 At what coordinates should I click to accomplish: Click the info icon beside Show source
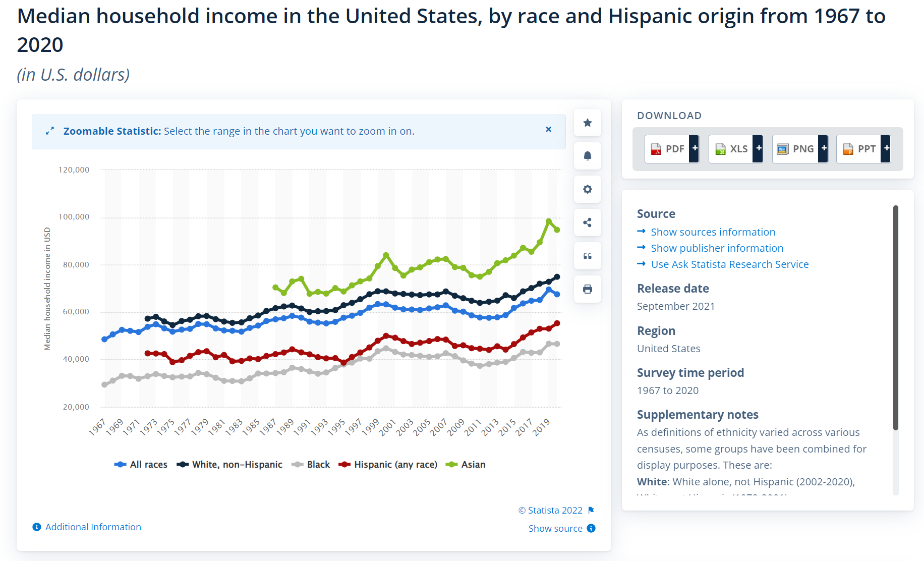(591, 528)
